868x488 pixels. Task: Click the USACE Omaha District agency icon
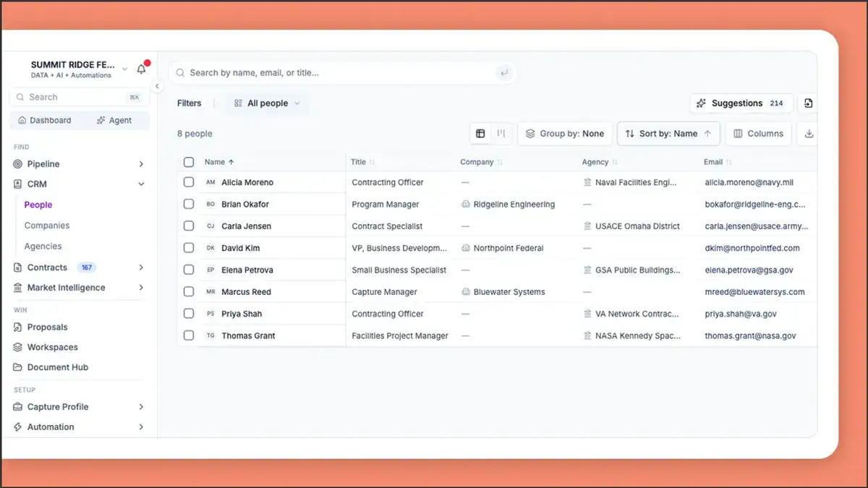587,226
